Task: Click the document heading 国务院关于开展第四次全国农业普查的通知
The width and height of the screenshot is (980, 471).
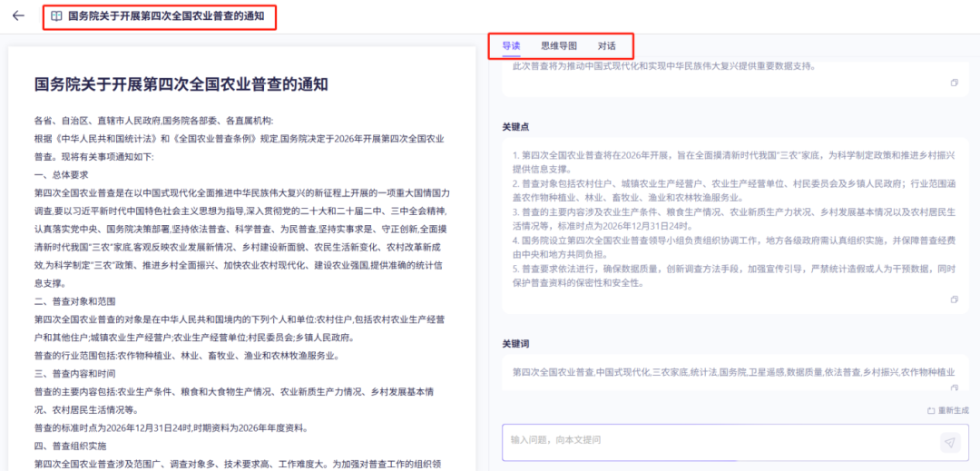Action: (181, 85)
